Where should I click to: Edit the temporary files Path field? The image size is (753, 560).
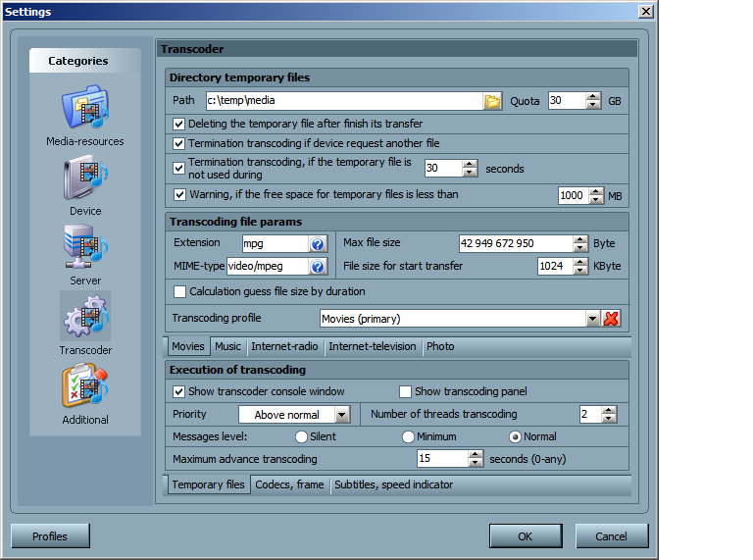tap(344, 101)
